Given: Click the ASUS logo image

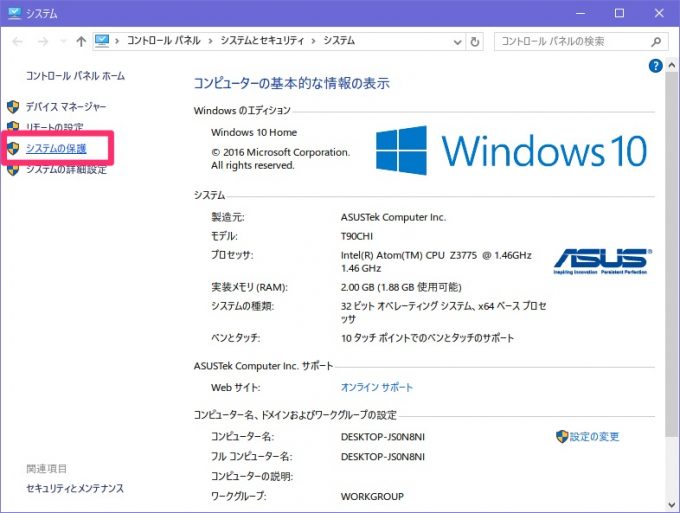Looking at the screenshot, I should click(603, 261).
